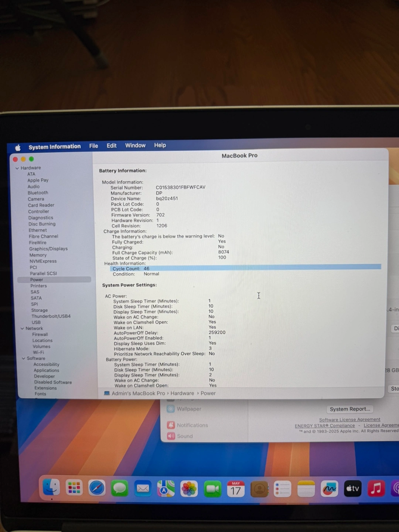Select Disc Burning in sidebar

click(x=42, y=224)
